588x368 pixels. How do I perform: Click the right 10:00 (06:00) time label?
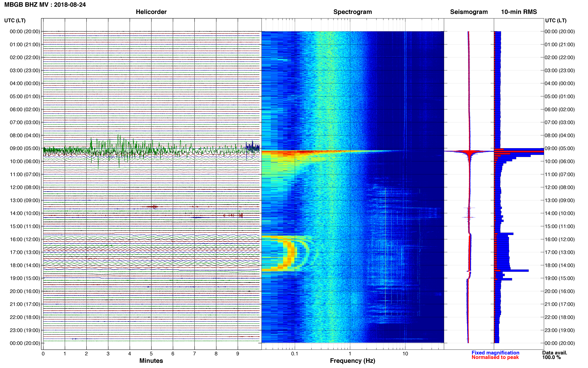560,161
